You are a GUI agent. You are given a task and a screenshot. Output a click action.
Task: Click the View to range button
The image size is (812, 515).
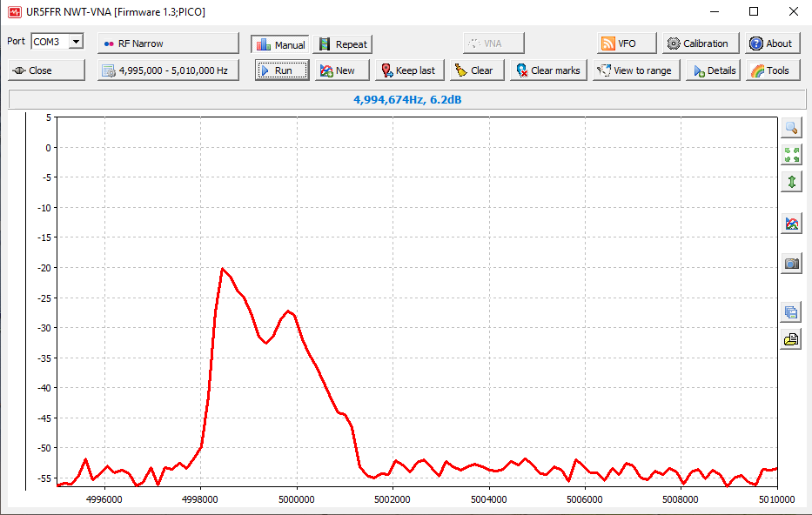[x=634, y=70]
